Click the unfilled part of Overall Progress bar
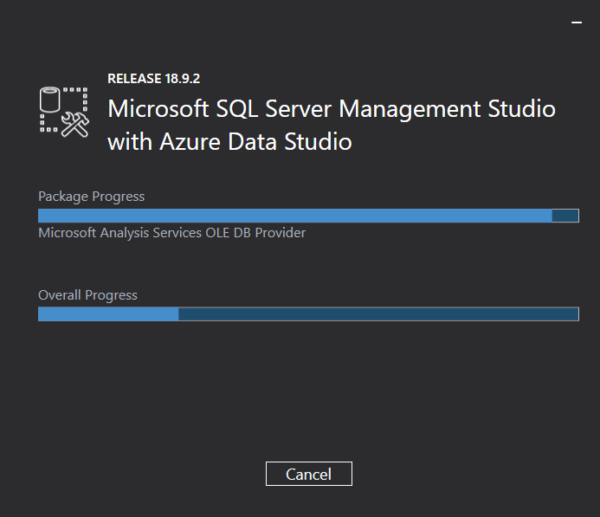 [x=378, y=314]
